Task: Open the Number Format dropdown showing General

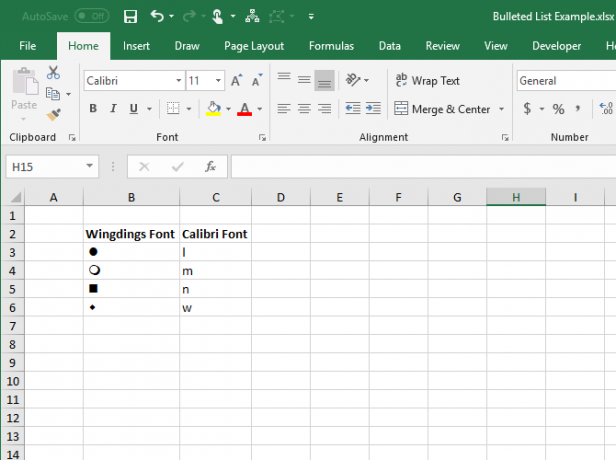Action: [x=566, y=81]
